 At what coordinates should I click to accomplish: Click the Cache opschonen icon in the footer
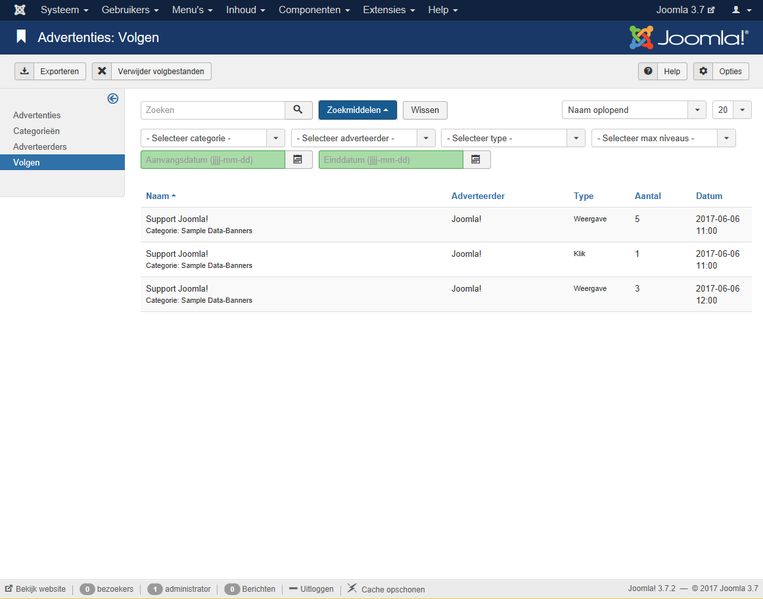pos(352,588)
